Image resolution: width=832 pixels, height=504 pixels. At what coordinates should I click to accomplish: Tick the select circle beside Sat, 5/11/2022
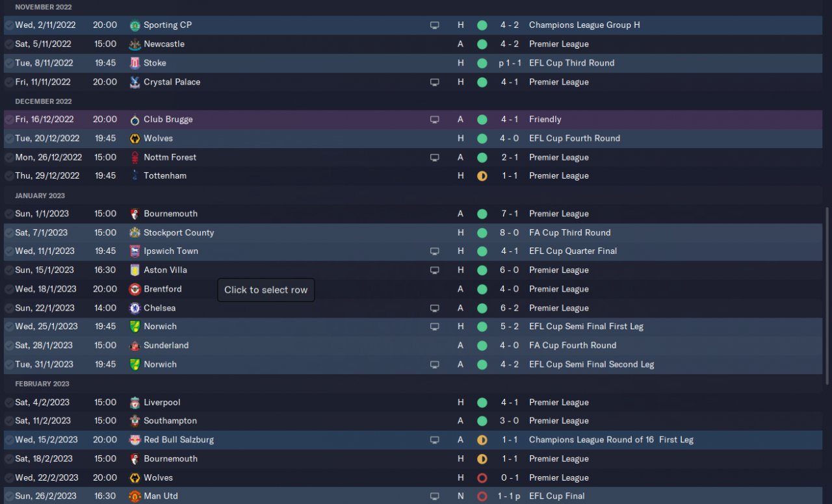[x=9, y=44]
